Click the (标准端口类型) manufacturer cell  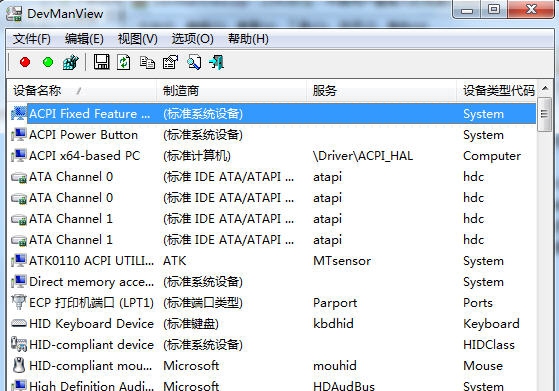pos(203,303)
